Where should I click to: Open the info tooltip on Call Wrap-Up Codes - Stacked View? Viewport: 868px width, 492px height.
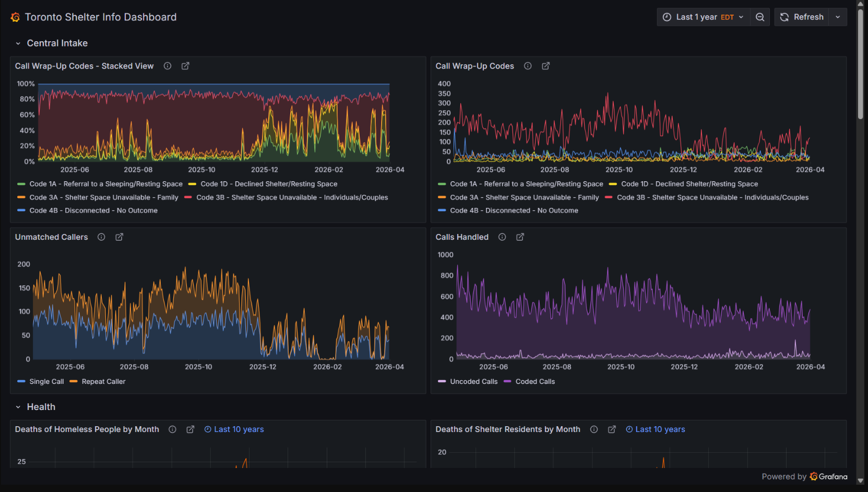pos(167,66)
